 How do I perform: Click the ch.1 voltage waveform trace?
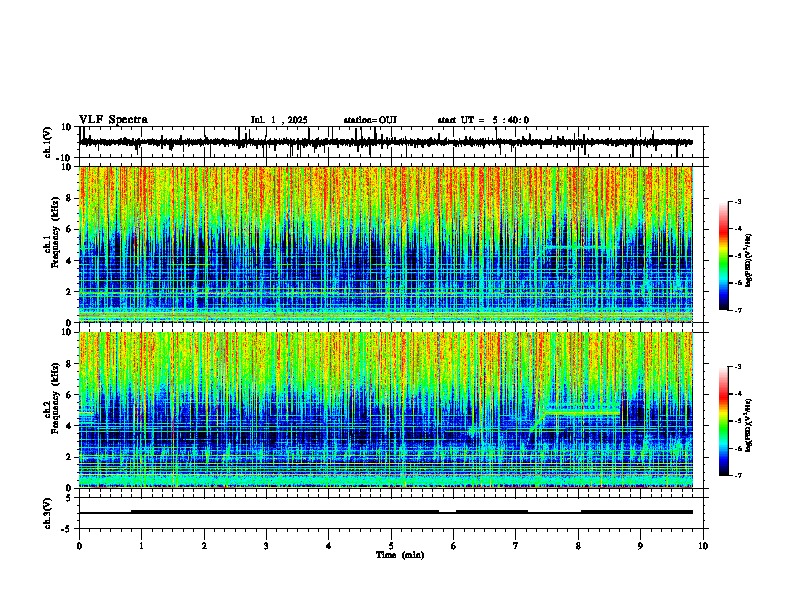386,142
